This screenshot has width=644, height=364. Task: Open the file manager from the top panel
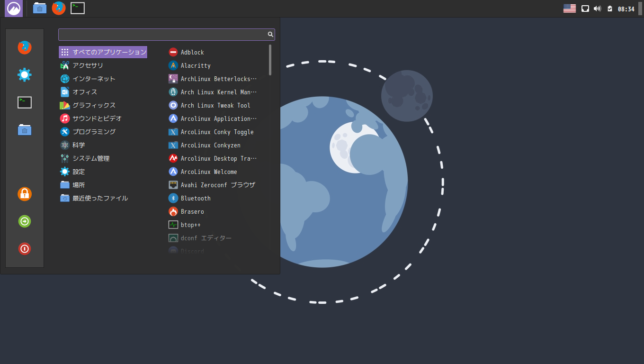tap(40, 8)
